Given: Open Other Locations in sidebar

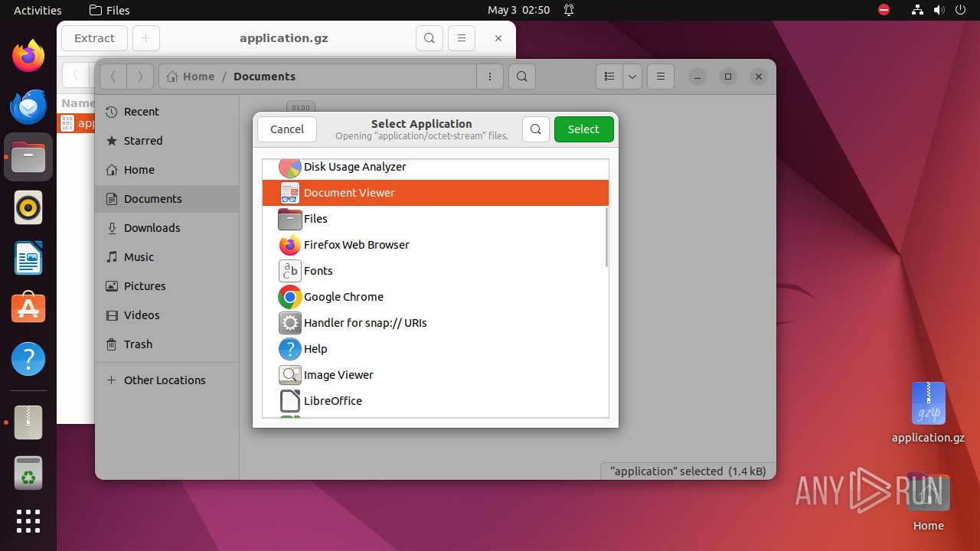Looking at the screenshot, I should (x=167, y=380).
